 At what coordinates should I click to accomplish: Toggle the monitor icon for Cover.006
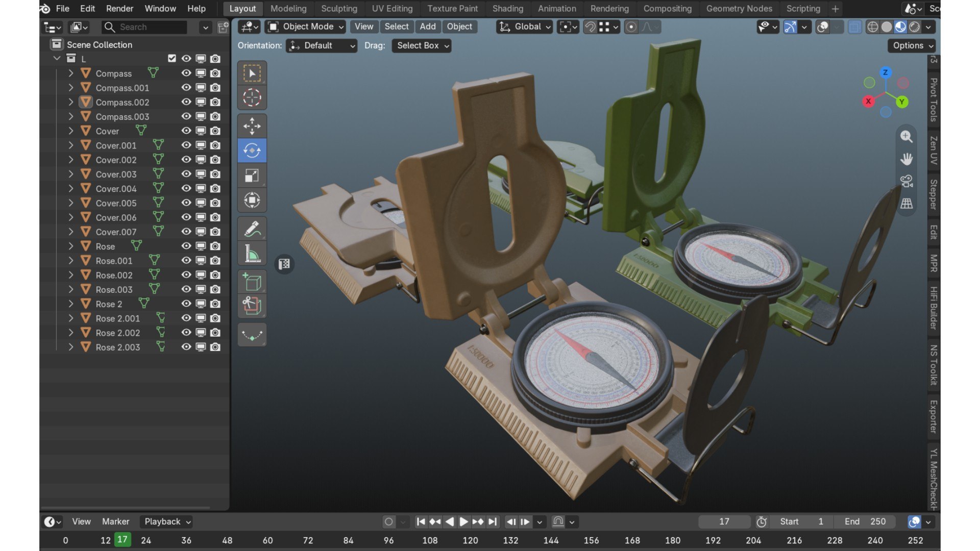[201, 217]
